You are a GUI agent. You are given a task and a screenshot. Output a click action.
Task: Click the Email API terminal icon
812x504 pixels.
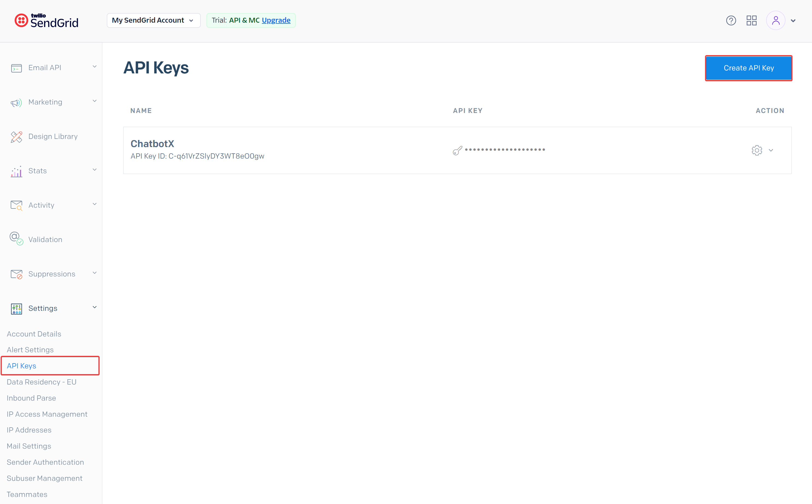[x=16, y=68]
